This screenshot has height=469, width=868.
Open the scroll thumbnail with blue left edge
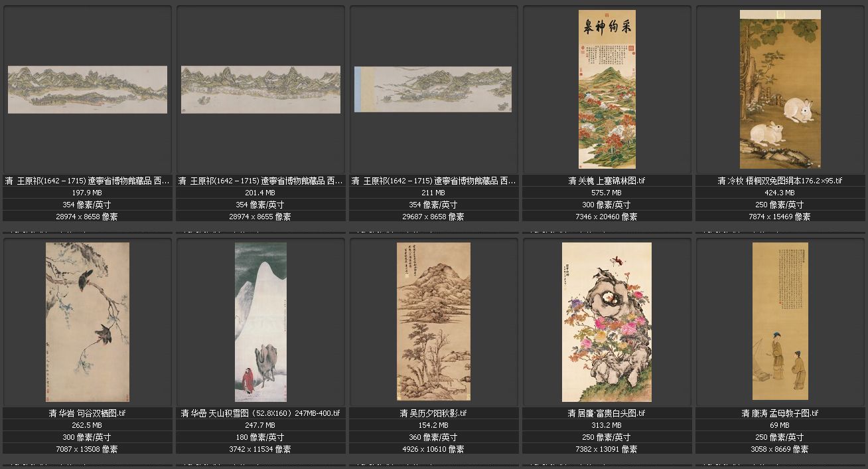tap(433, 89)
